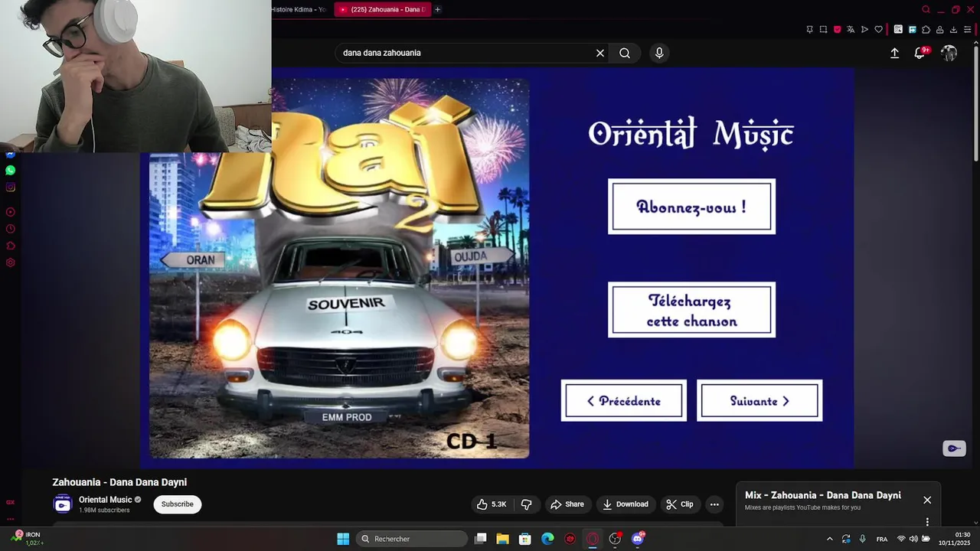Select the 'Zahouania - Dana' browser tab

[x=383, y=9]
